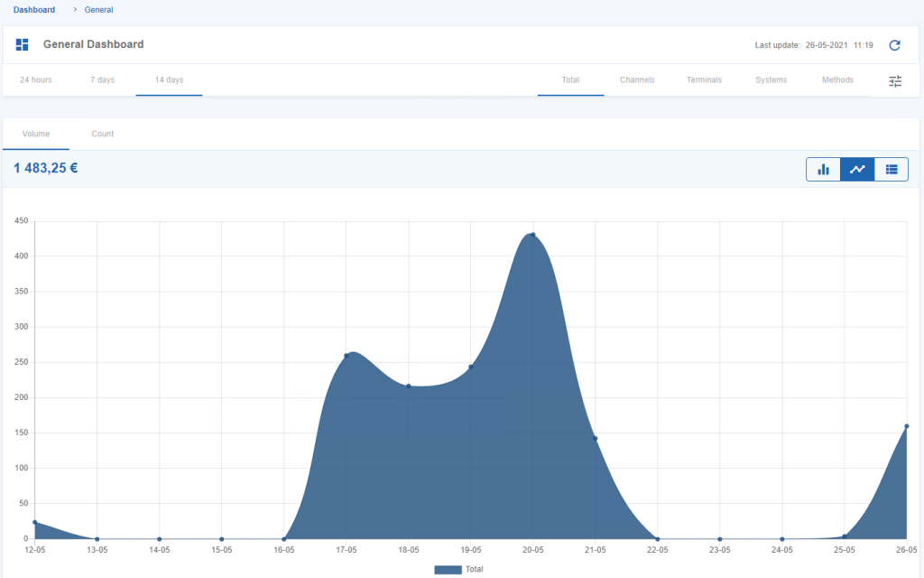The image size is (924, 578).
Task: Switch to the Count tab
Action: 103,134
